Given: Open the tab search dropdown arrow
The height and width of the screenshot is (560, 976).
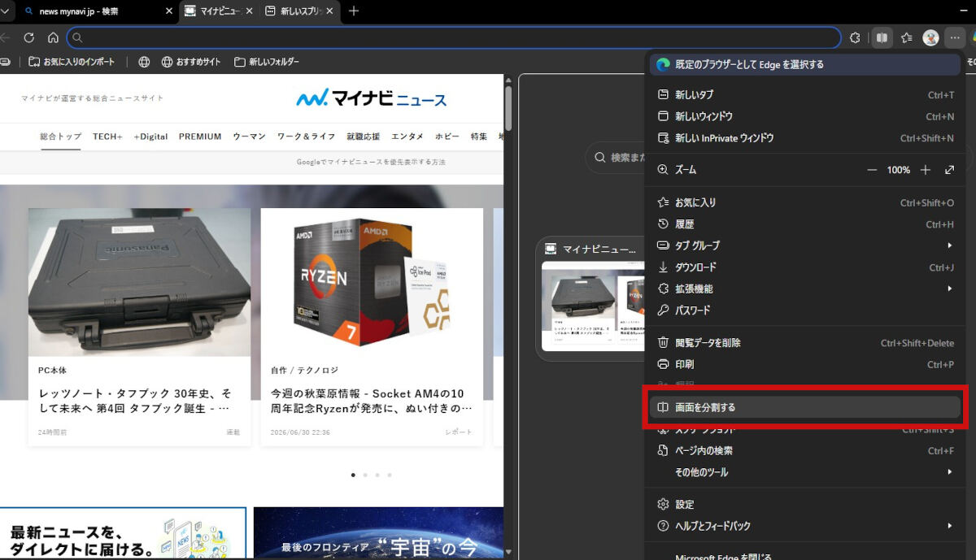Looking at the screenshot, I should pos(5,11).
